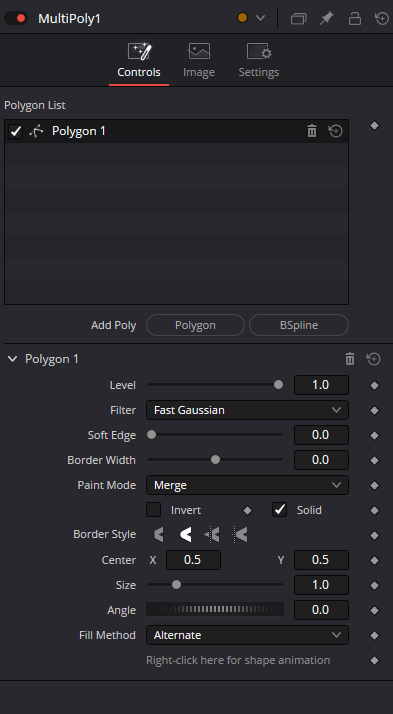
Task: Collapse the Polygon 1 section
Action: [12, 359]
